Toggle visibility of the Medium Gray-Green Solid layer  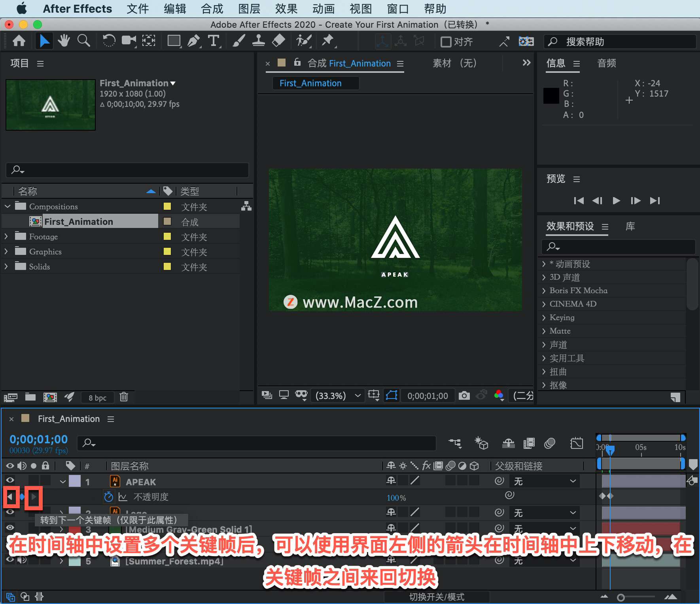click(10, 527)
